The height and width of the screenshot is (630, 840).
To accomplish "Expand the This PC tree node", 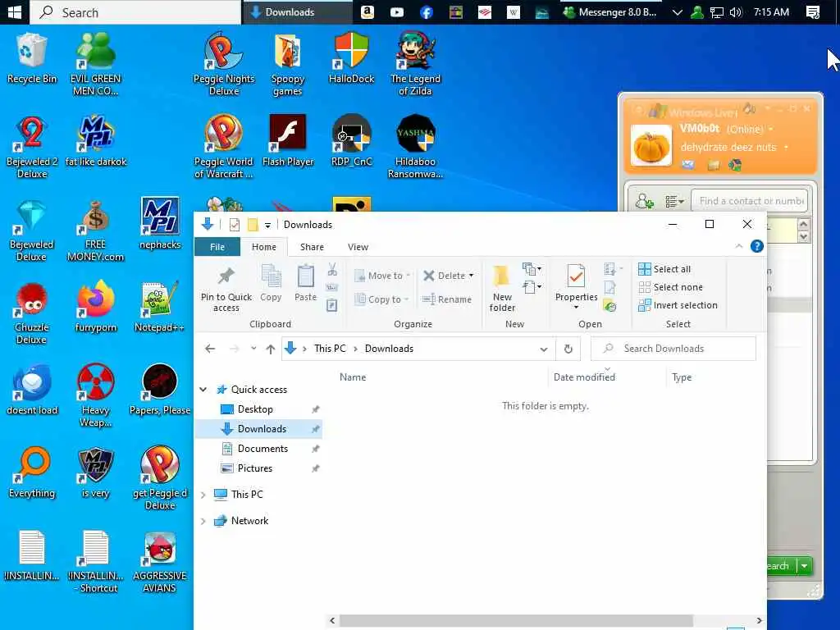I will point(203,495).
